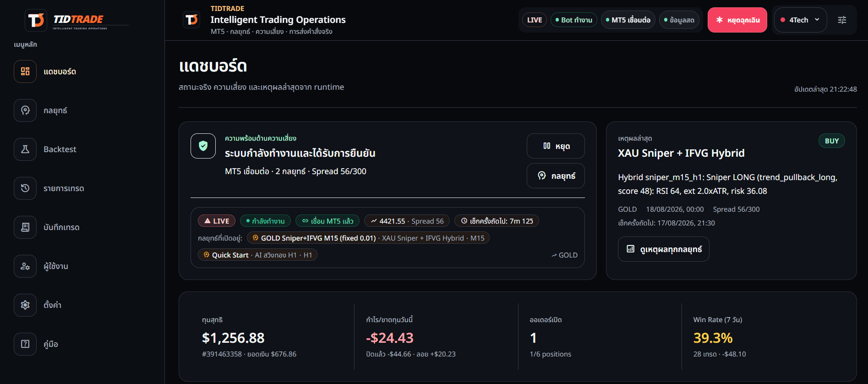Screen dimensions: 868x384
Task: Click the strategy head icon in sidebar
Action: [25, 110]
